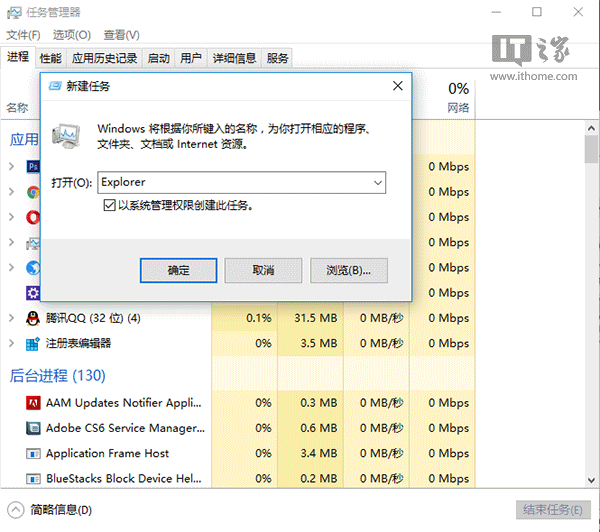Select the AAM Updates Notifier Adobe icon
The image size is (600, 532).
point(33,403)
